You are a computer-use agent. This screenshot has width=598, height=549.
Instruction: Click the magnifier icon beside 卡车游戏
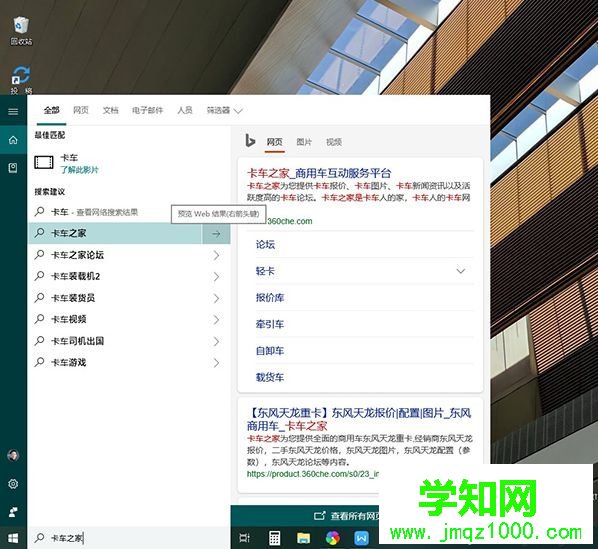point(39,362)
